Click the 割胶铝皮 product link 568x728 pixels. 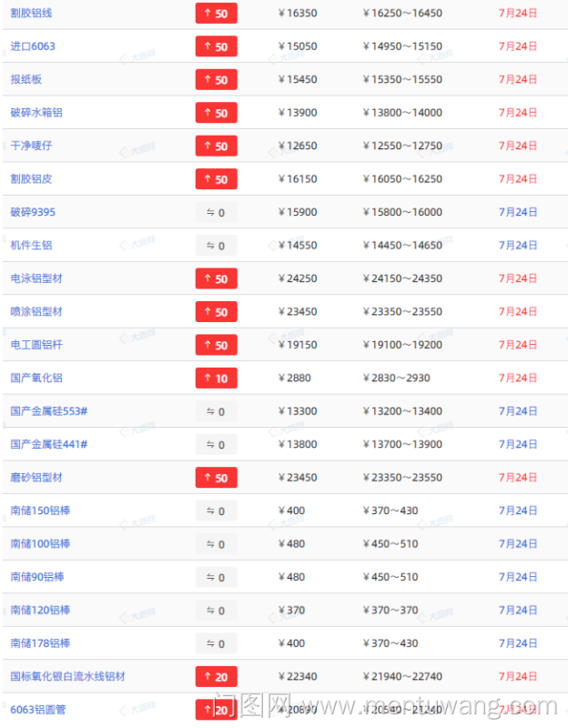(32, 179)
